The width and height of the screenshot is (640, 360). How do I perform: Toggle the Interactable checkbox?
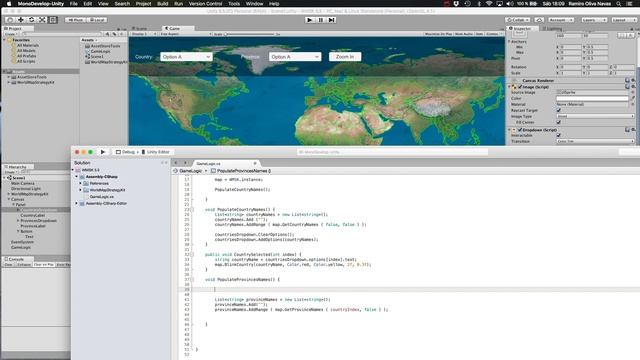559,135
